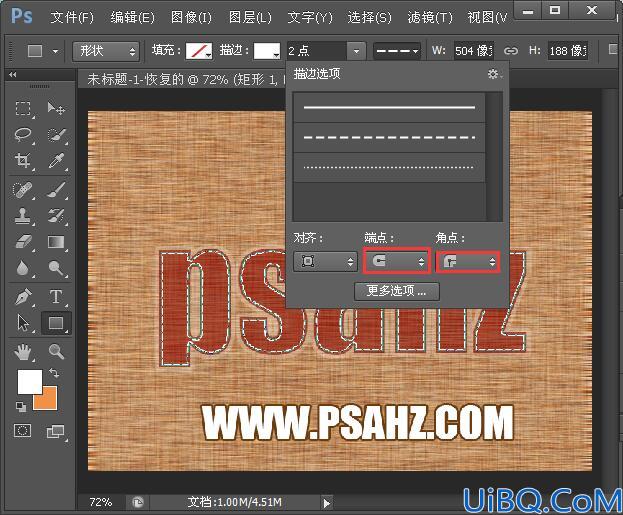This screenshot has height=515, width=623.
Task: Click the Photoshop Ps logo
Action: (21, 17)
